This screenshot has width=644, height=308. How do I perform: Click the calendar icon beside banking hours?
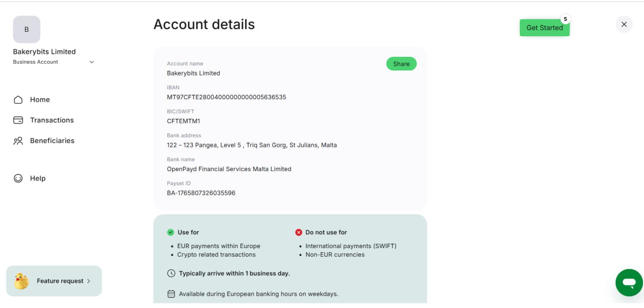point(171,294)
